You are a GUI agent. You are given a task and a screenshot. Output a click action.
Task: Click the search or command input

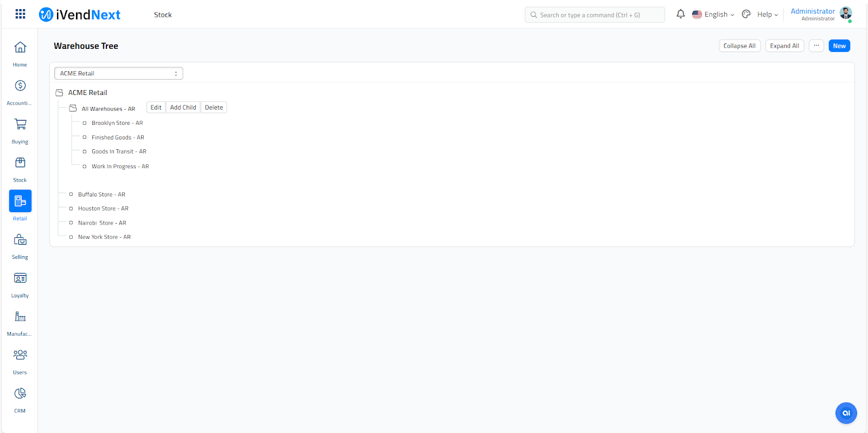click(x=595, y=15)
